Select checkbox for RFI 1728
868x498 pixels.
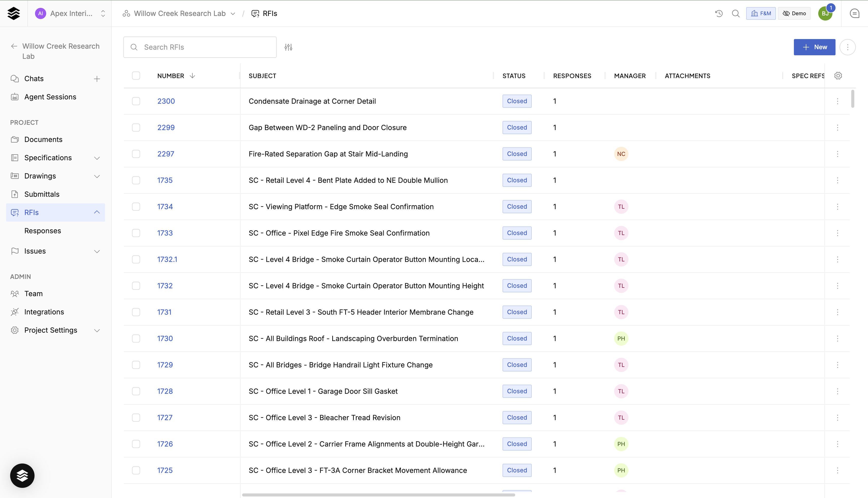click(136, 391)
